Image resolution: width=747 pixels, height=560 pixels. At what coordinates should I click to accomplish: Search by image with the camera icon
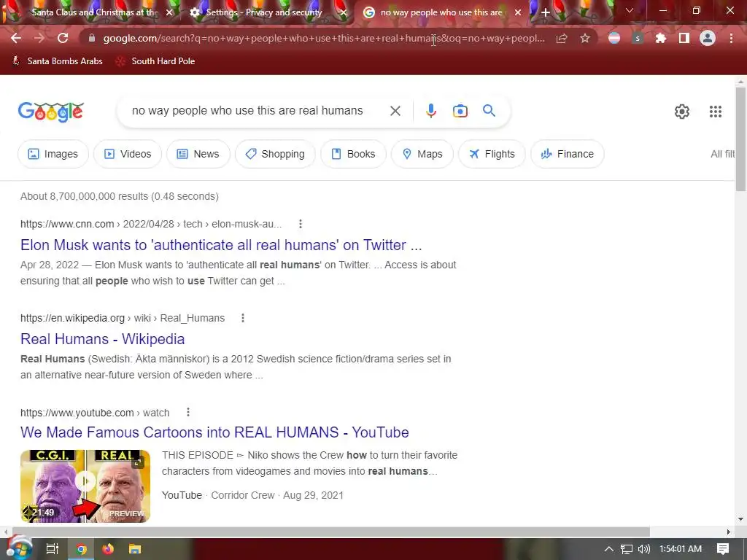[x=460, y=111]
